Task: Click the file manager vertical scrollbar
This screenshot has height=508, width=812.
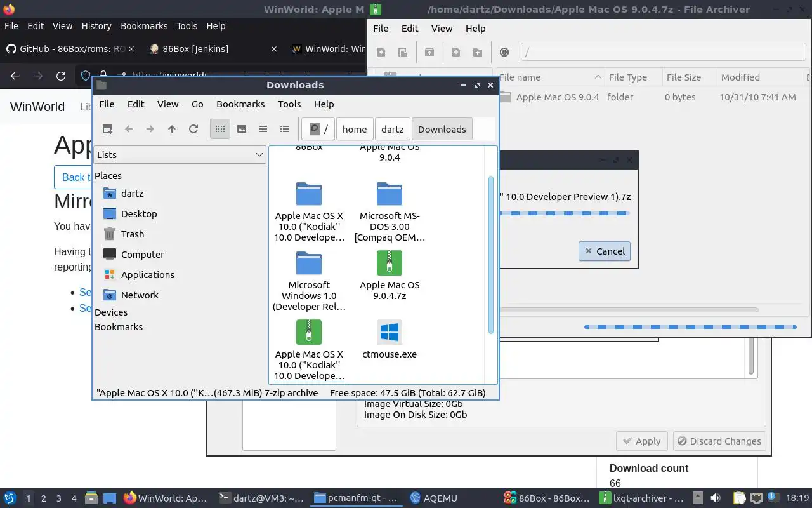Action: pos(491,254)
